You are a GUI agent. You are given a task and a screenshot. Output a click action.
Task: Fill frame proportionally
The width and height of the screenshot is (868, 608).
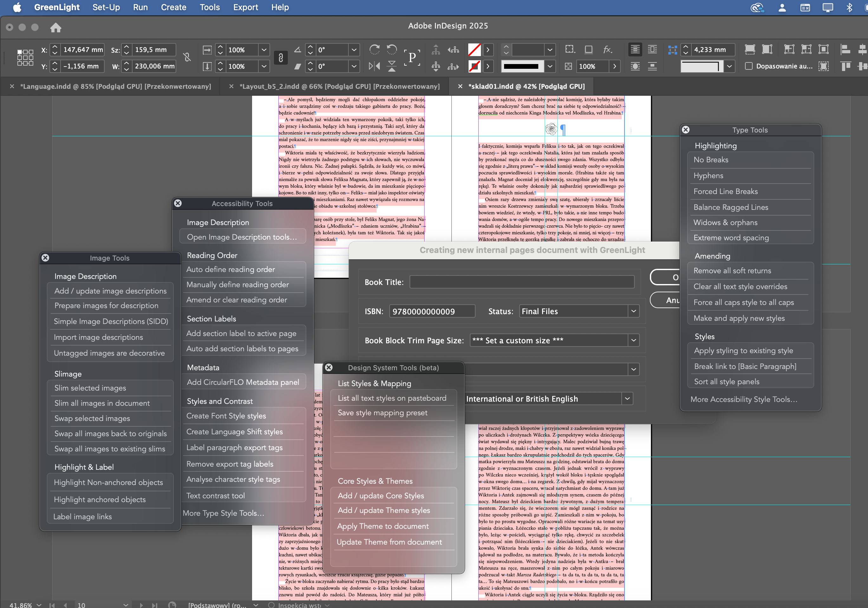coord(750,49)
